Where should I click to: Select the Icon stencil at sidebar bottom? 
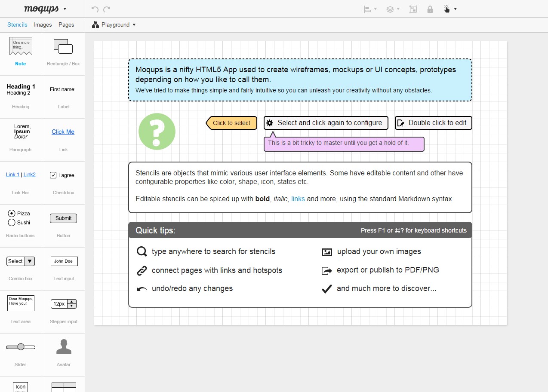[x=21, y=386]
